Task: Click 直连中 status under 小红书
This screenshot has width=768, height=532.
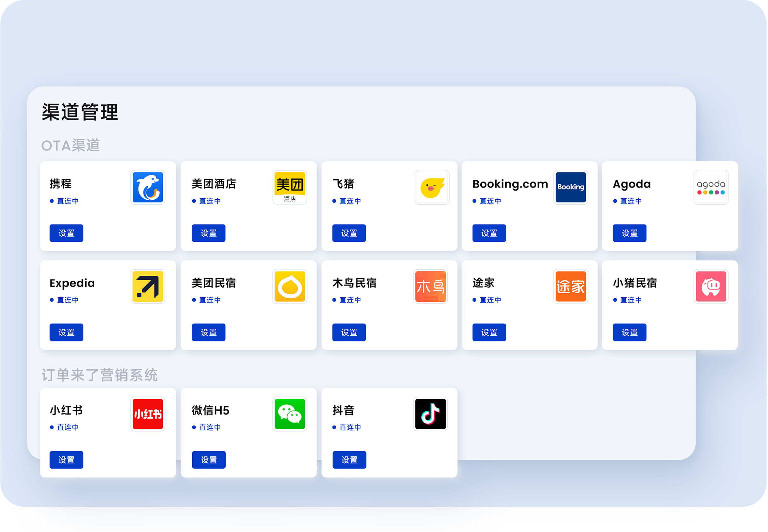Action: pyautogui.click(x=64, y=427)
